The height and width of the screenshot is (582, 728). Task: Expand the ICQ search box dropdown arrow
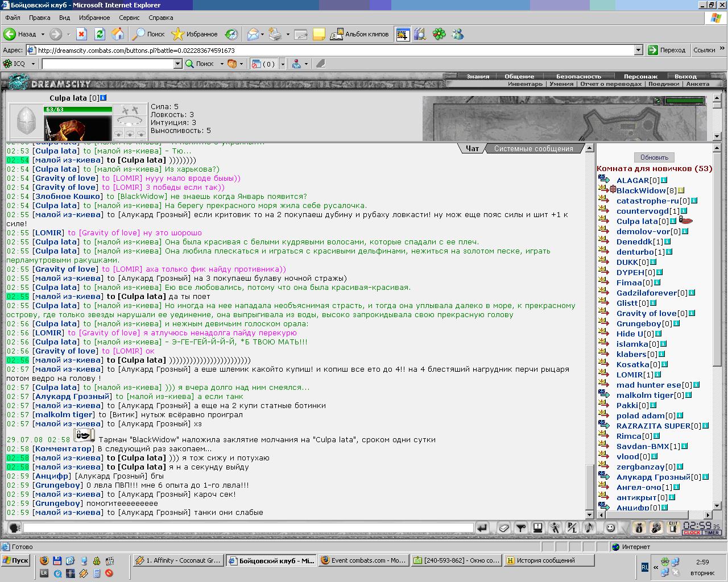pos(177,64)
